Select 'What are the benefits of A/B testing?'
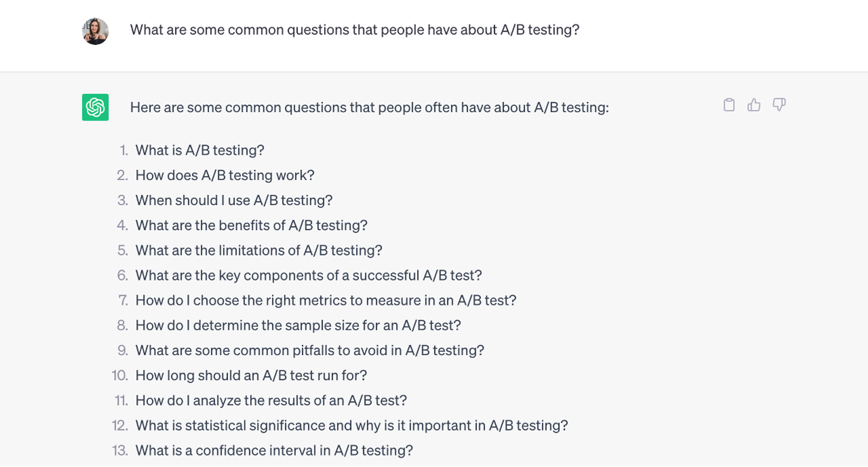The height and width of the screenshot is (467, 868). [x=251, y=225]
